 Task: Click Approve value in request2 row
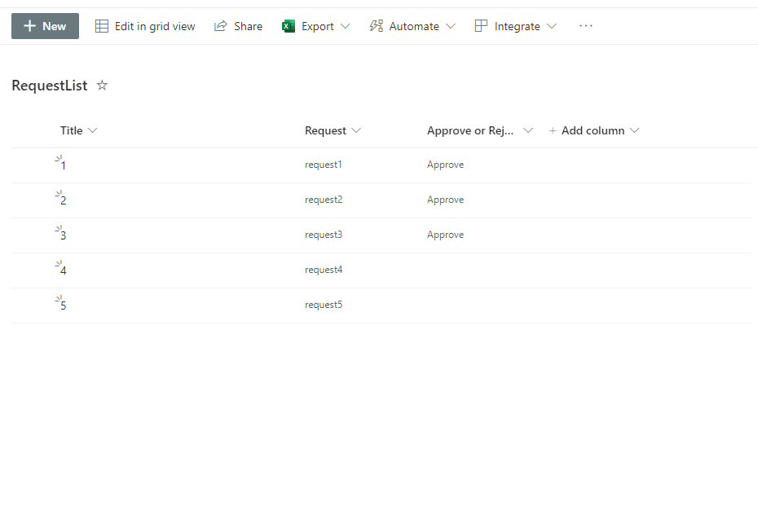[x=445, y=200]
